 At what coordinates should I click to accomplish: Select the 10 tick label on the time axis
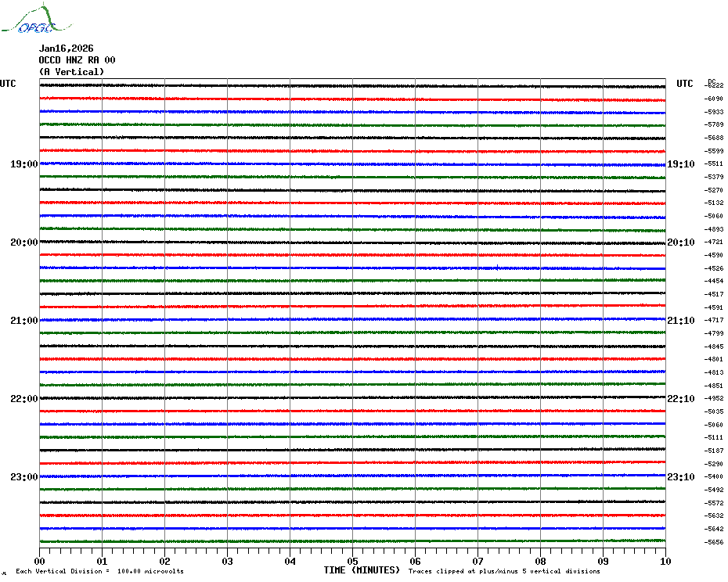point(665,561)
